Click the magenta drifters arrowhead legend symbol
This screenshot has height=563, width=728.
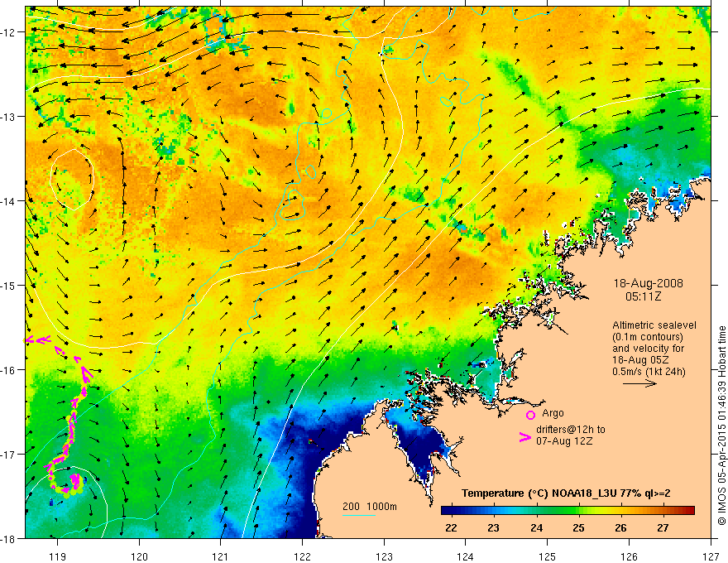point(524,438)
